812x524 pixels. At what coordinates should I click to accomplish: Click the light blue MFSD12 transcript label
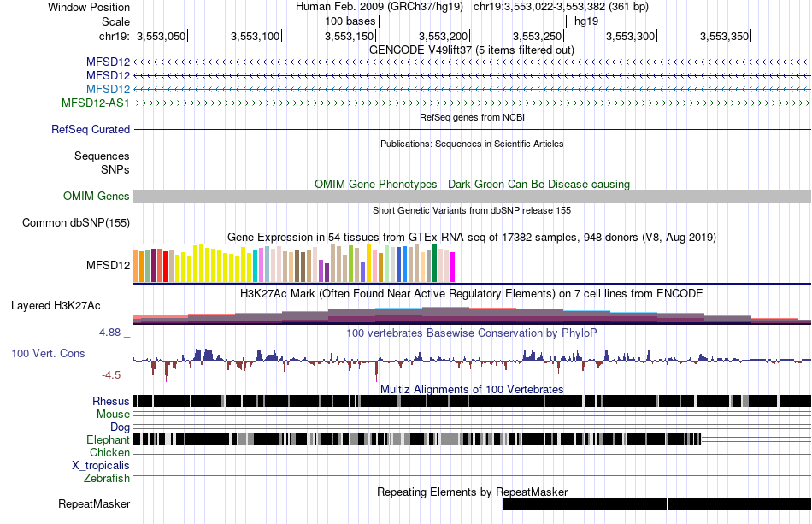[x=108, y=89]
